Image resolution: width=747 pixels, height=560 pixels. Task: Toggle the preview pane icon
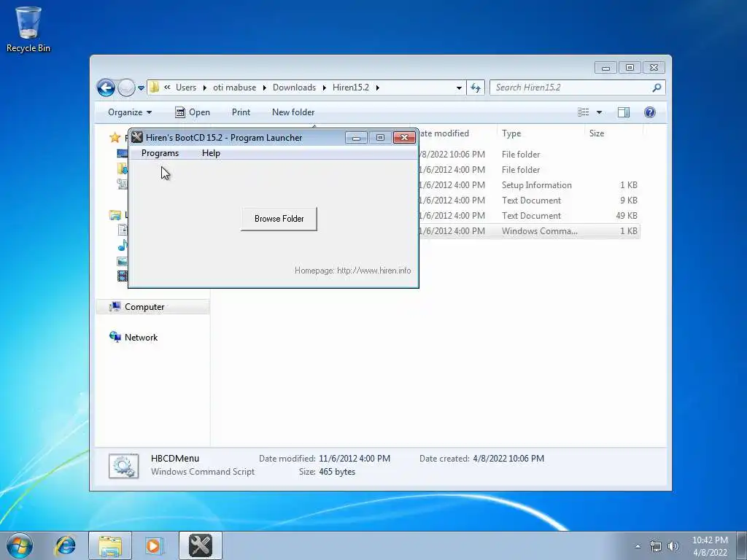pos(623,112)
